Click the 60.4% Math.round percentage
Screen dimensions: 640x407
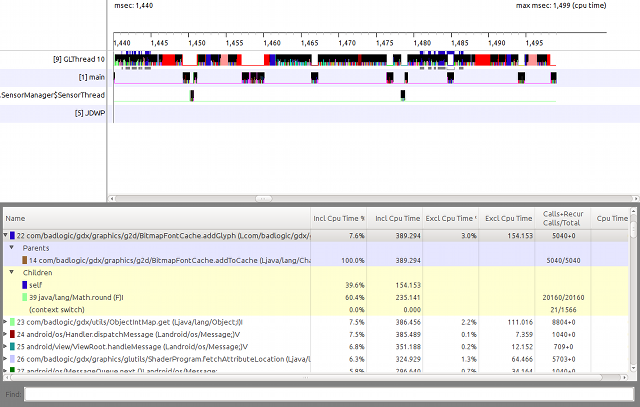355,297
